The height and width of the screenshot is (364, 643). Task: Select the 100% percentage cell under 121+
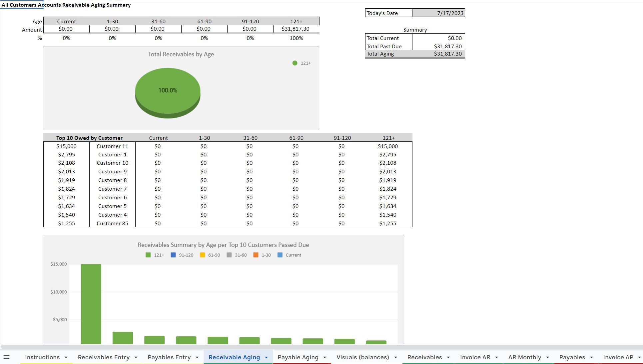pos(296,38)
